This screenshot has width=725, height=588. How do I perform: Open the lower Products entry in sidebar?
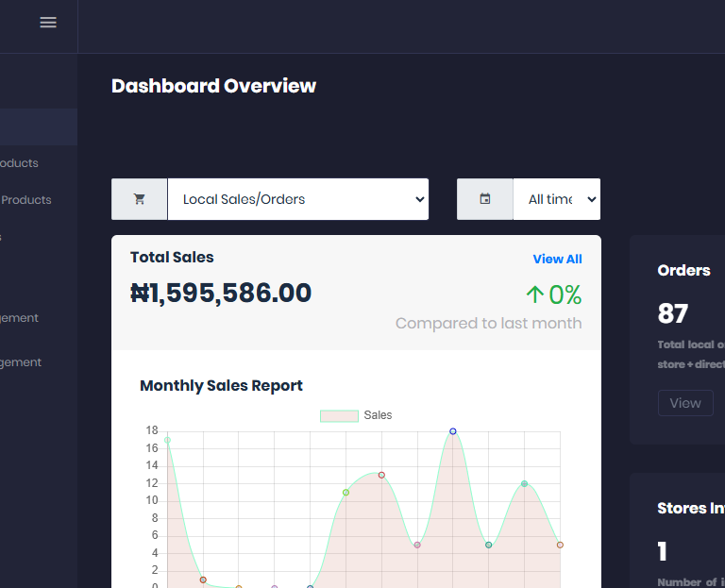click(x=25, y=200)
